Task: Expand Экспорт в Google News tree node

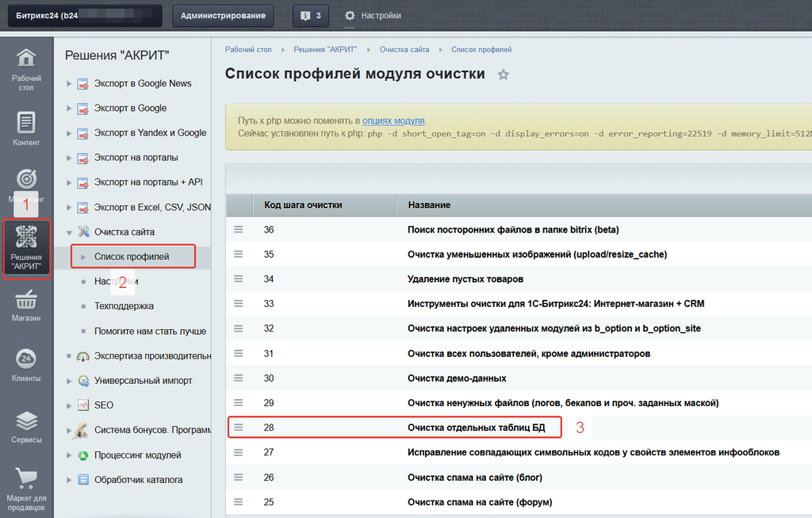Action: (69, 83)
